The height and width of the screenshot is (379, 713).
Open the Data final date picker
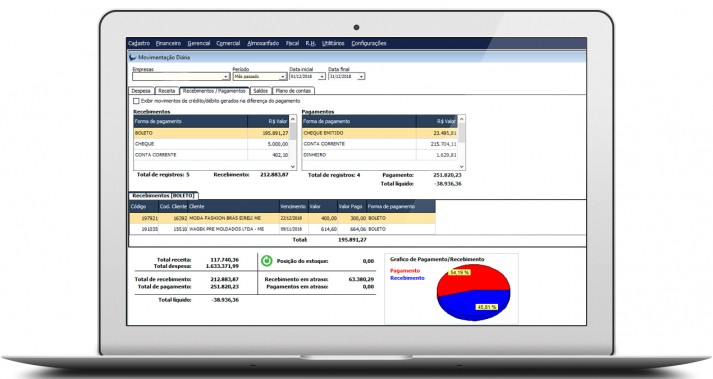[x=361, y=76]
